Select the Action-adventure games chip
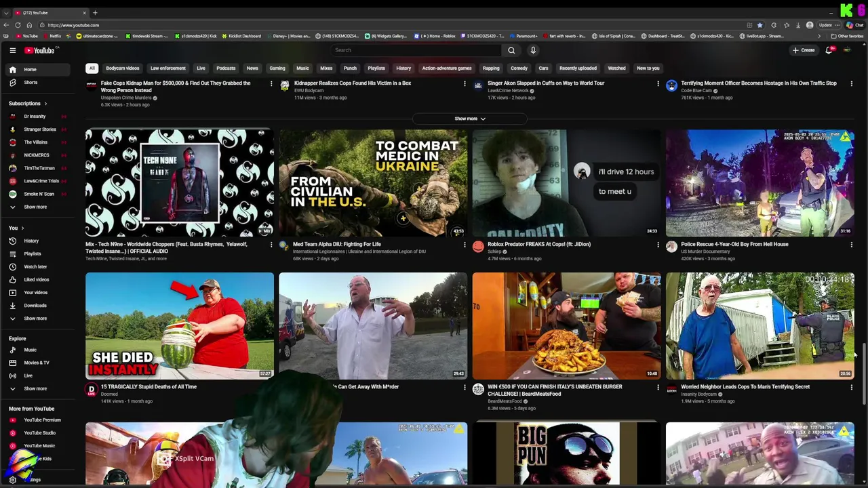868x488 pixels. pyautogui.click(x=446, y=68)
